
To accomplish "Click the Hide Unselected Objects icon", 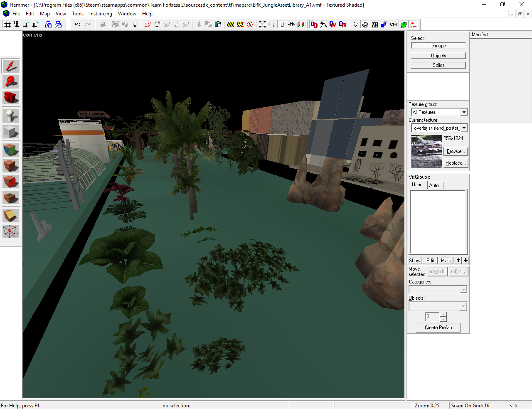I will 157,25.
